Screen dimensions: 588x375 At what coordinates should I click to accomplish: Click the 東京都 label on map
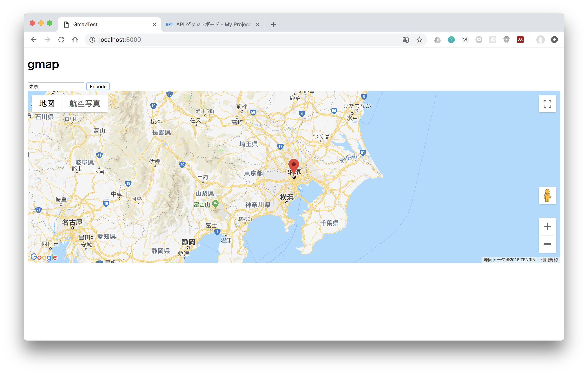click(253, 173)
